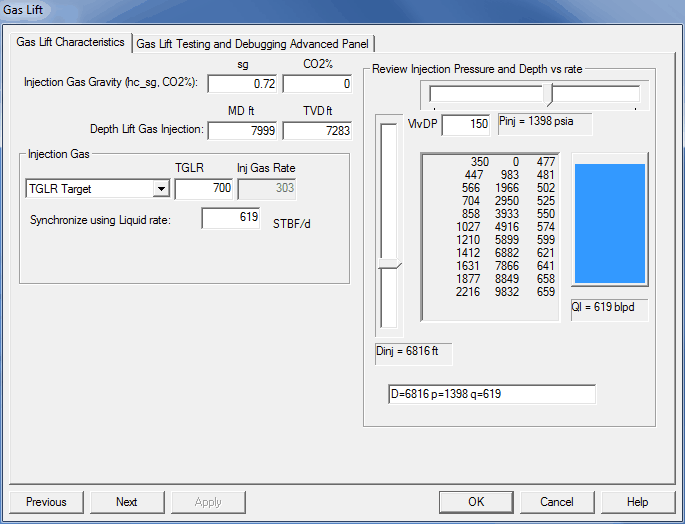
Task: Click the TGLR value field showing 700
Action: pos(203,188)
